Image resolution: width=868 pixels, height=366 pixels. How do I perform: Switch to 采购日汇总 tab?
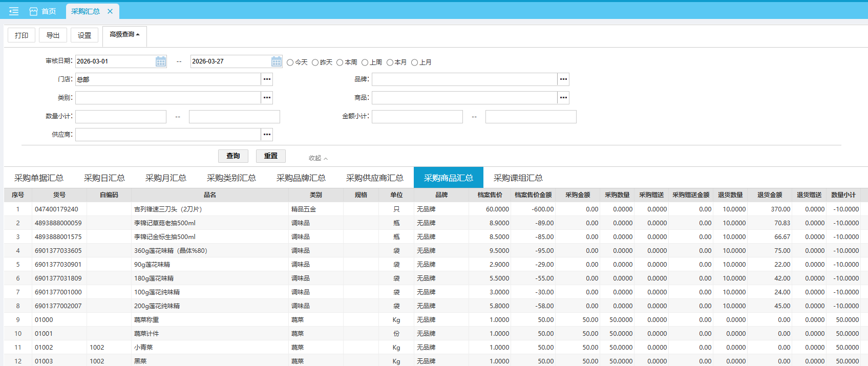click(104, 178)
